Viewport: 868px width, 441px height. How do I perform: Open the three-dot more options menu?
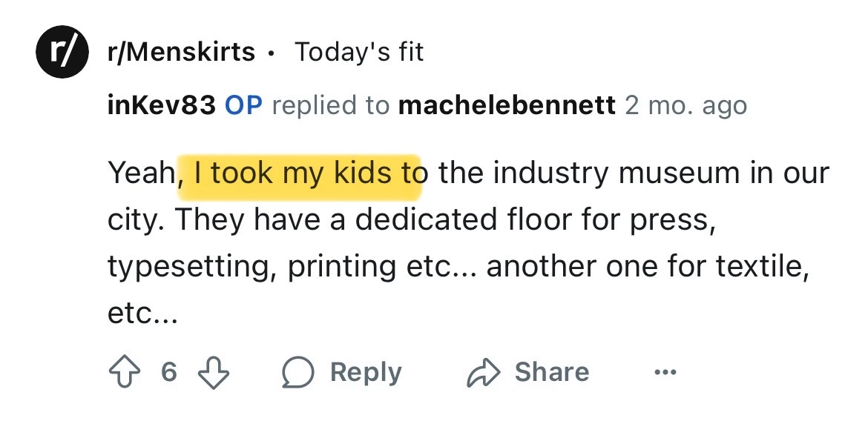[665, 372]
